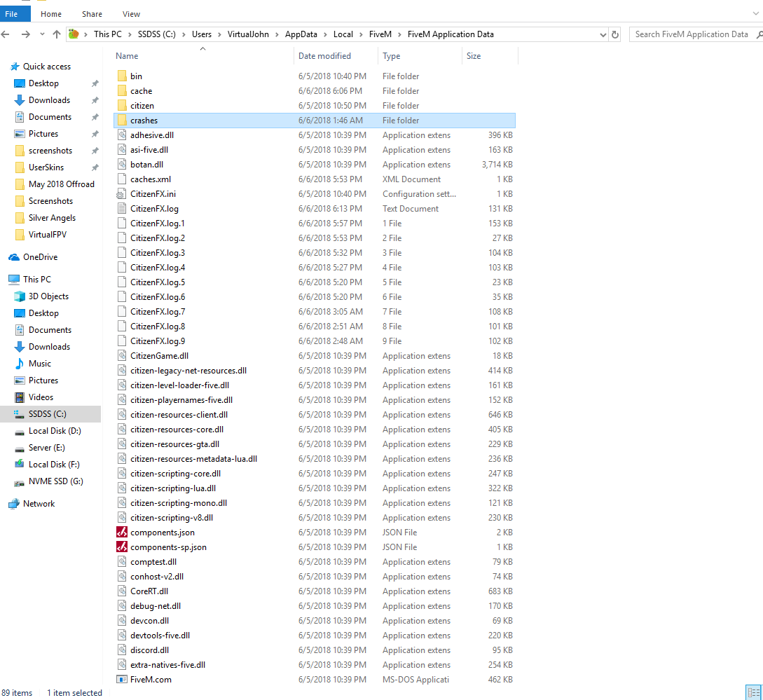
Task: Click the VirtualJohn breadcrumb segment
Action: (x=248, y=34)
